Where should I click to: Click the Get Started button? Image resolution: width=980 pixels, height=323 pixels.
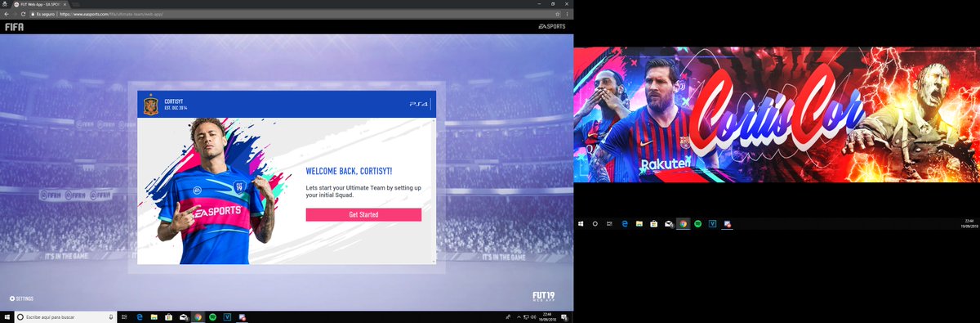[363, 214]
